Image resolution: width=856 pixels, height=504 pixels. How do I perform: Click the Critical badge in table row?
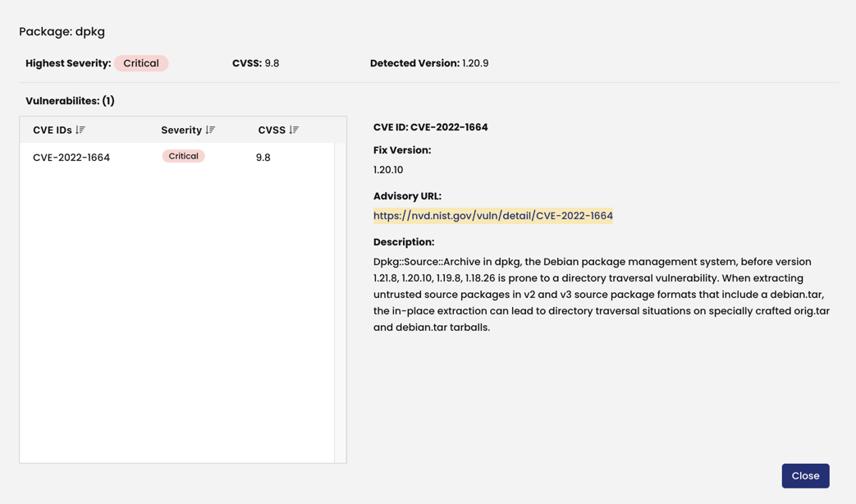(x=184, y=156)
